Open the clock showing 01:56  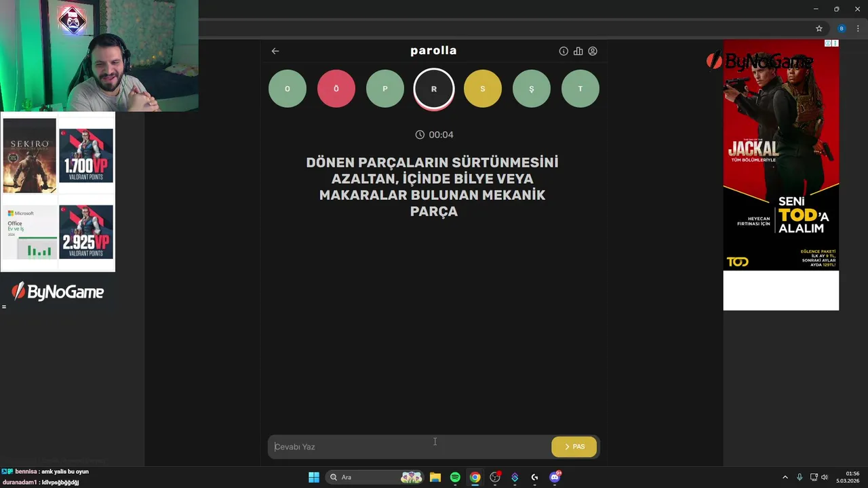coord(848,476)
